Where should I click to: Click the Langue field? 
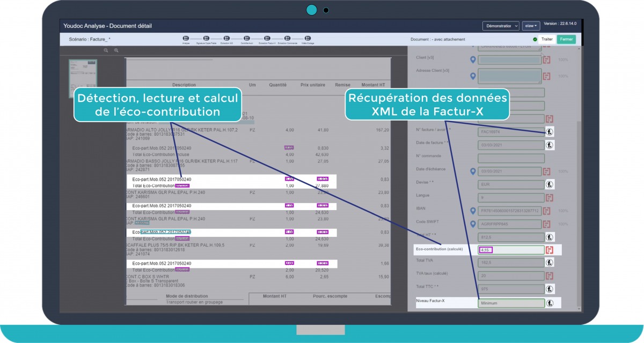click(510, 197)
